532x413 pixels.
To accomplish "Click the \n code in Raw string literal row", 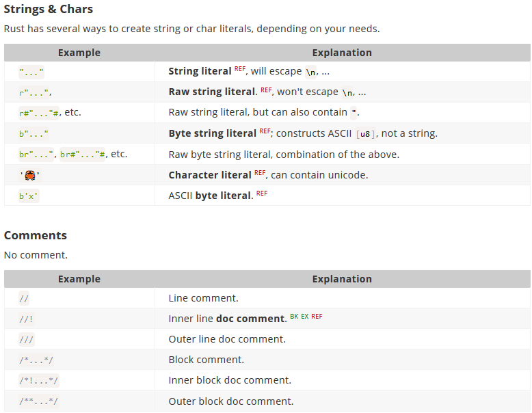I will (x=347, y=92).
